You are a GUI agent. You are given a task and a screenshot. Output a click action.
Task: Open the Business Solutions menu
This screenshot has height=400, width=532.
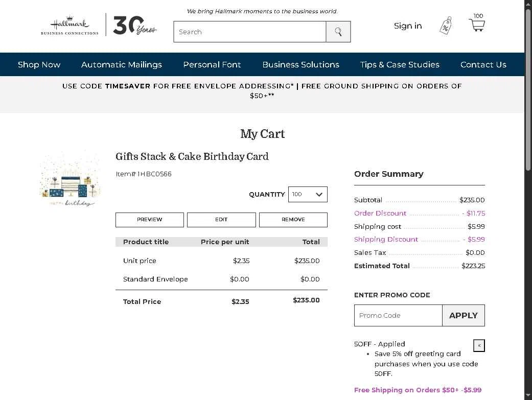tap(300, 64)
